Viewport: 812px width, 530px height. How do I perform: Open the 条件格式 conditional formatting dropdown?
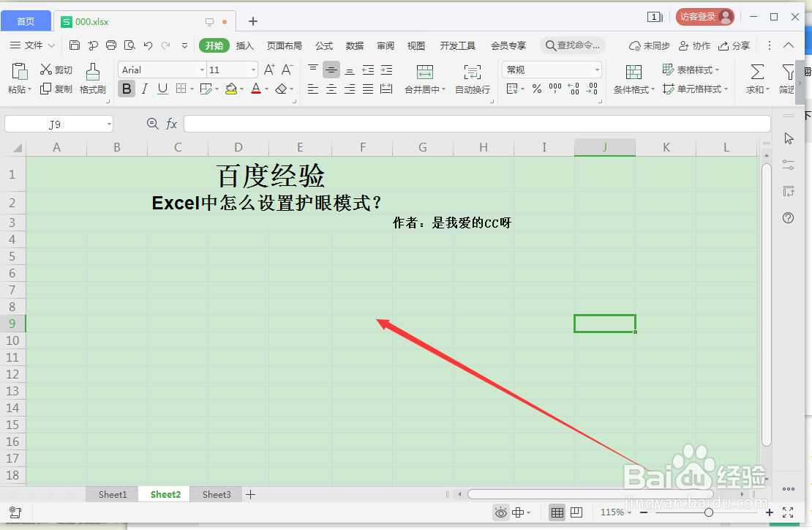pyautogui.click(x=634, y=89)
